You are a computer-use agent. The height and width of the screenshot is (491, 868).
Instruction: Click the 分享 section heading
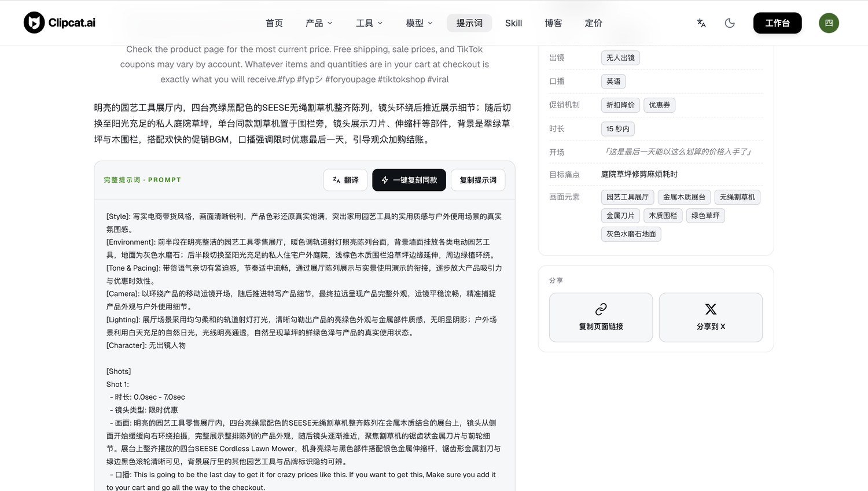[556, 280]
